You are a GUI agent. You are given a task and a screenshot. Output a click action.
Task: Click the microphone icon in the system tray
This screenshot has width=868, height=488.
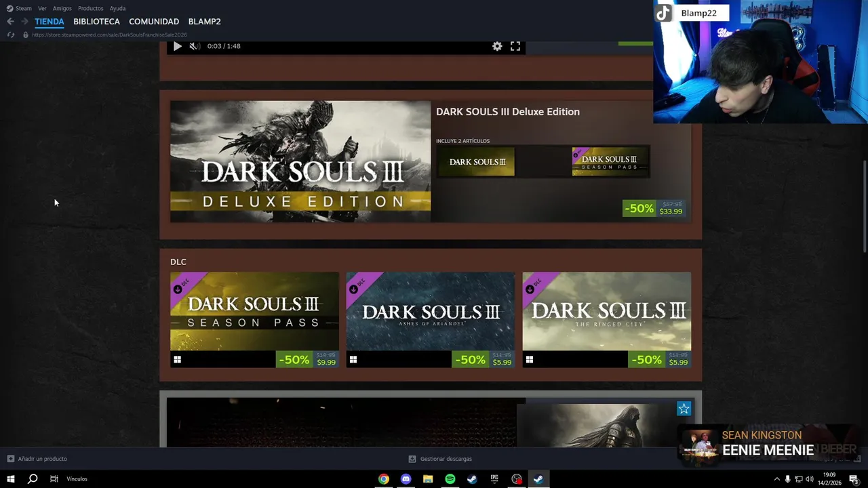787,479
